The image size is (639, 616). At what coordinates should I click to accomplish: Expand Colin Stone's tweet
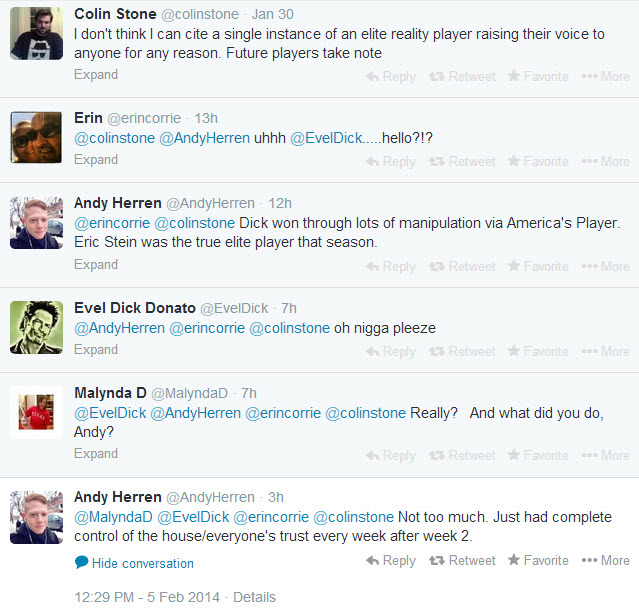click(96, 75)
